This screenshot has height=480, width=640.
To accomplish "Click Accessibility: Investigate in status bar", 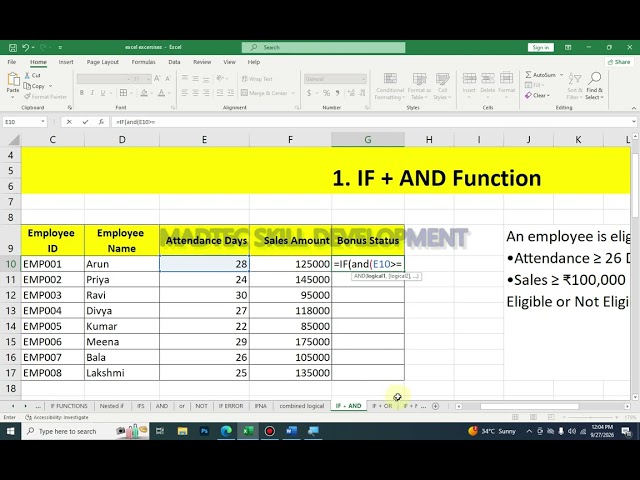I will pos(57,417).
